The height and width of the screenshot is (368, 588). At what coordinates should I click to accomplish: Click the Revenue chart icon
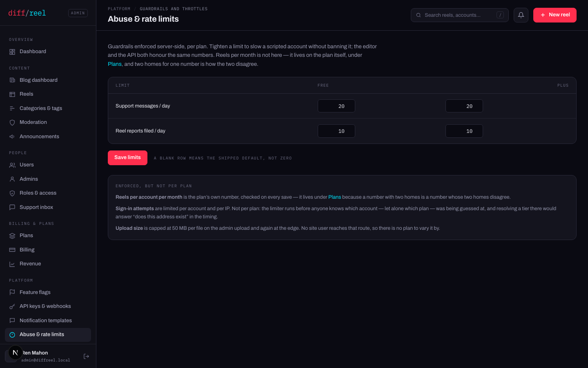point(12,264)
